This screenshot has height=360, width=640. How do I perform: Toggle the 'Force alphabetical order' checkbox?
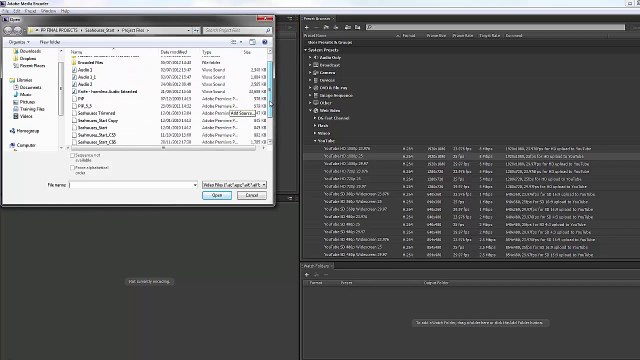pyautogui.click(x=72, y=168)
